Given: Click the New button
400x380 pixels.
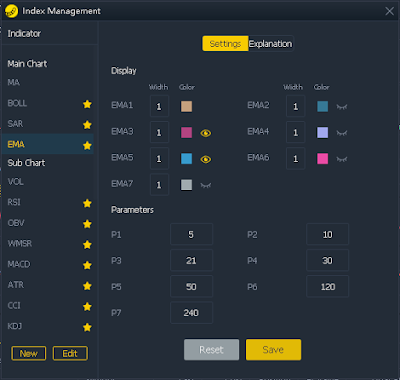Looking at the screenshot, I should 29,353.
